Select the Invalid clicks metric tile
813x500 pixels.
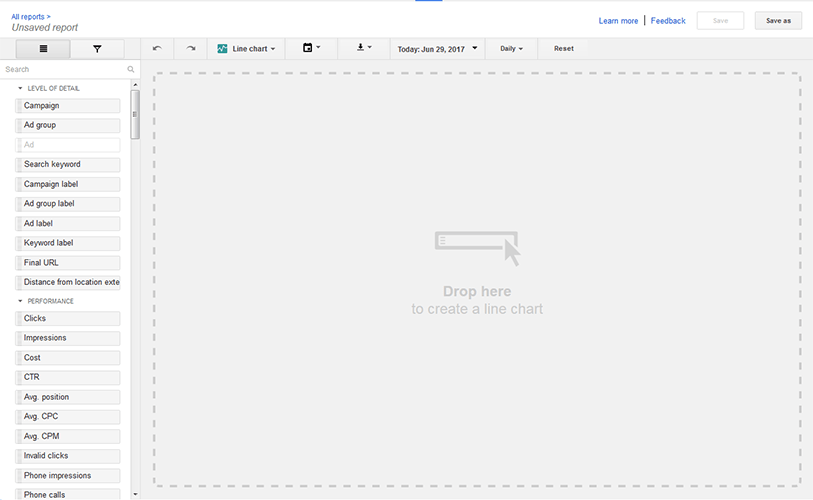coord(68,456)
